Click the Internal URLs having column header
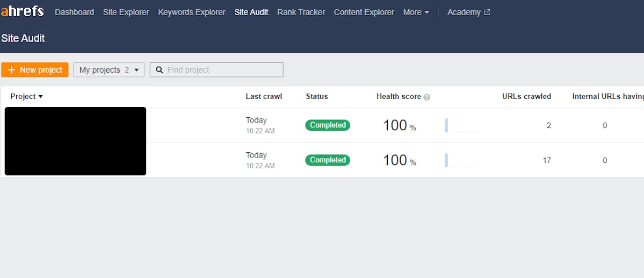This screenshot has height=278, width=644. coord(608,97)
